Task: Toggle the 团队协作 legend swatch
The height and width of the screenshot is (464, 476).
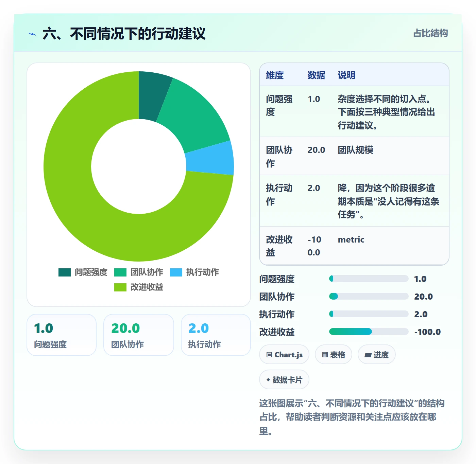Action: coord(120,272)
